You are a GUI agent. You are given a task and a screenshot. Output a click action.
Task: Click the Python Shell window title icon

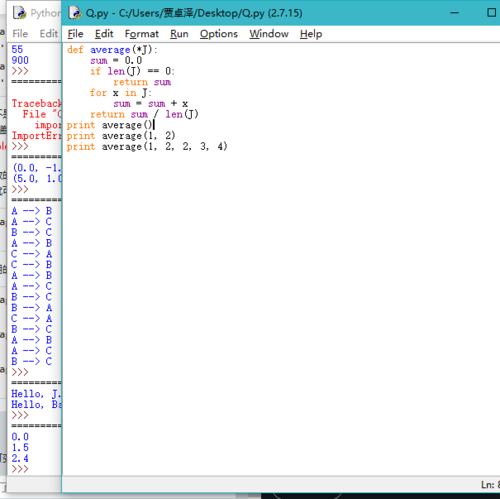19,13
